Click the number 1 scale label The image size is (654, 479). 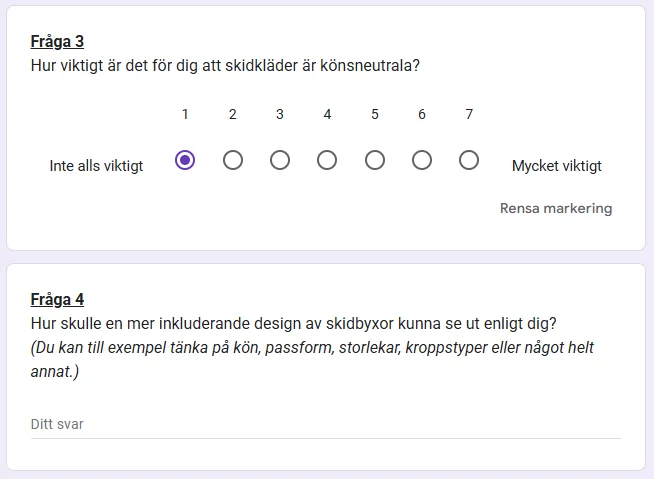coord(185,114)
